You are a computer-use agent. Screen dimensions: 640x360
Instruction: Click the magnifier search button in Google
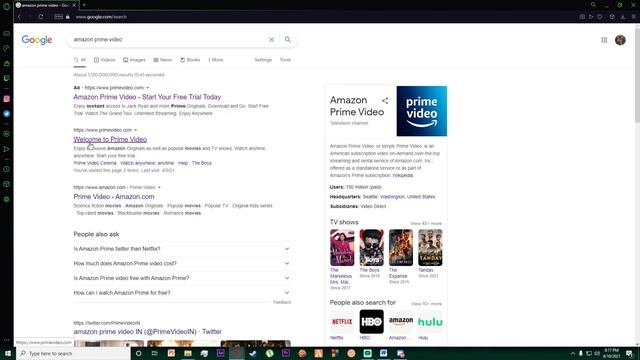click(288, 40)
